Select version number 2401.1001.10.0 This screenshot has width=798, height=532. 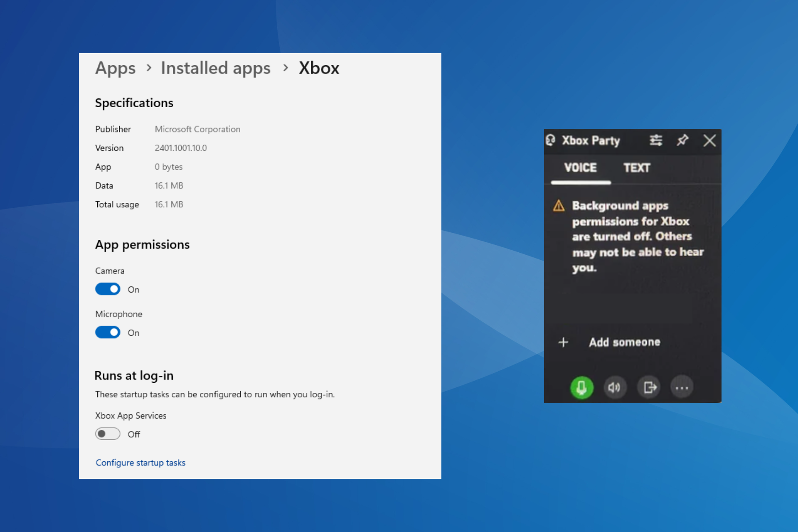tap(181, 148)
